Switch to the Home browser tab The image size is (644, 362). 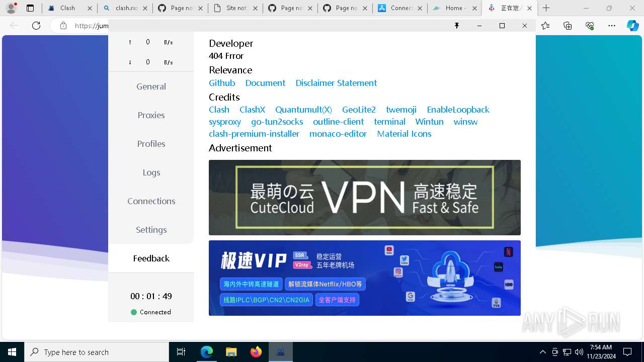[455, 8]
